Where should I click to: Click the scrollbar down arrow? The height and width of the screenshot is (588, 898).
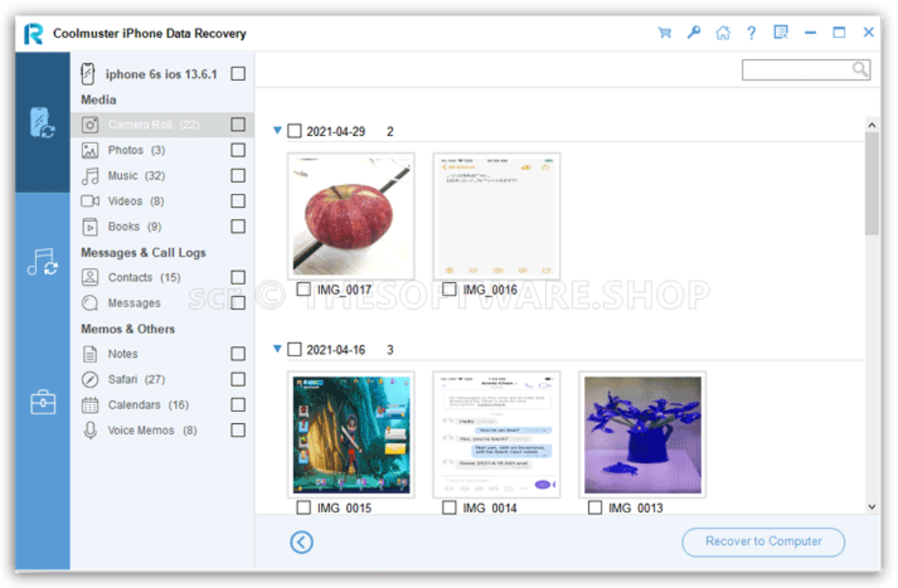click(872, 507)
